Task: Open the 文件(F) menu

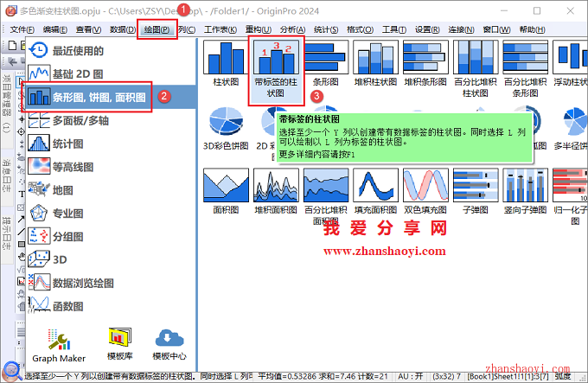Action: (x=22, y=29)
